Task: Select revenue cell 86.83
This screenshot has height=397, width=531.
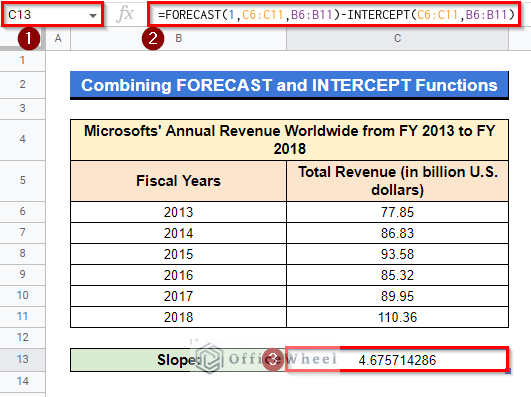Action: 398,233
